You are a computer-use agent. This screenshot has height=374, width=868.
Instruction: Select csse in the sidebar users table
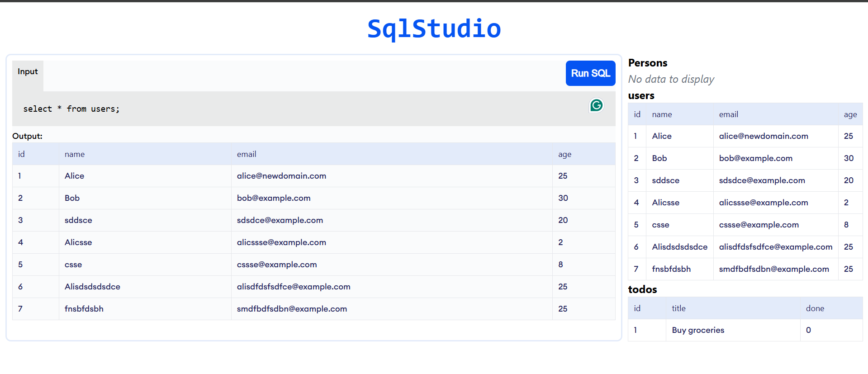[x=680, y=225]
